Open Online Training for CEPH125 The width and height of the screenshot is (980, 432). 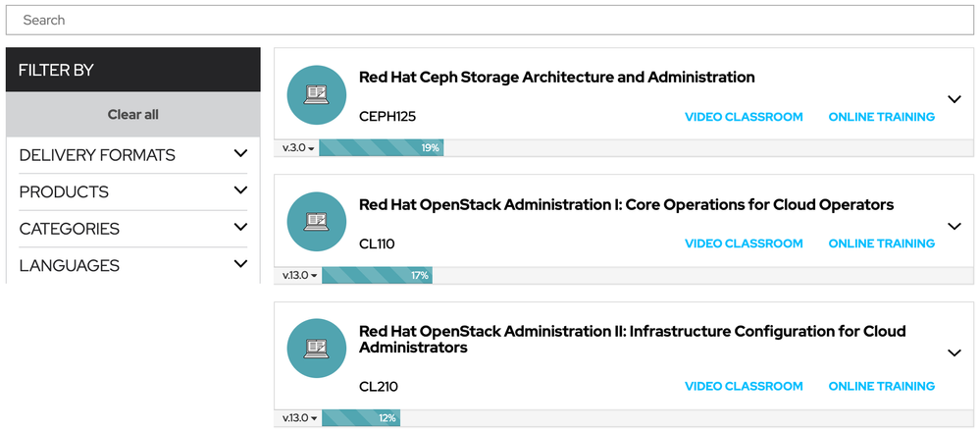[x=881, y=117]
